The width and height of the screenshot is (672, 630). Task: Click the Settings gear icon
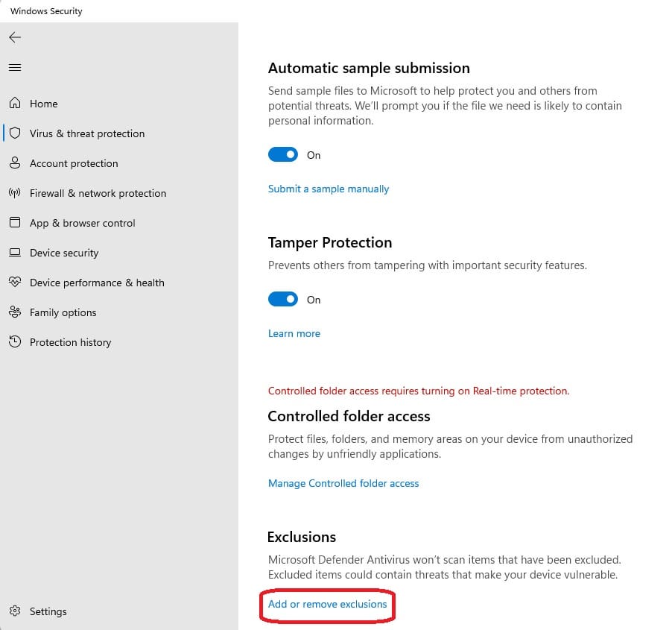click(x=15, y=611)
